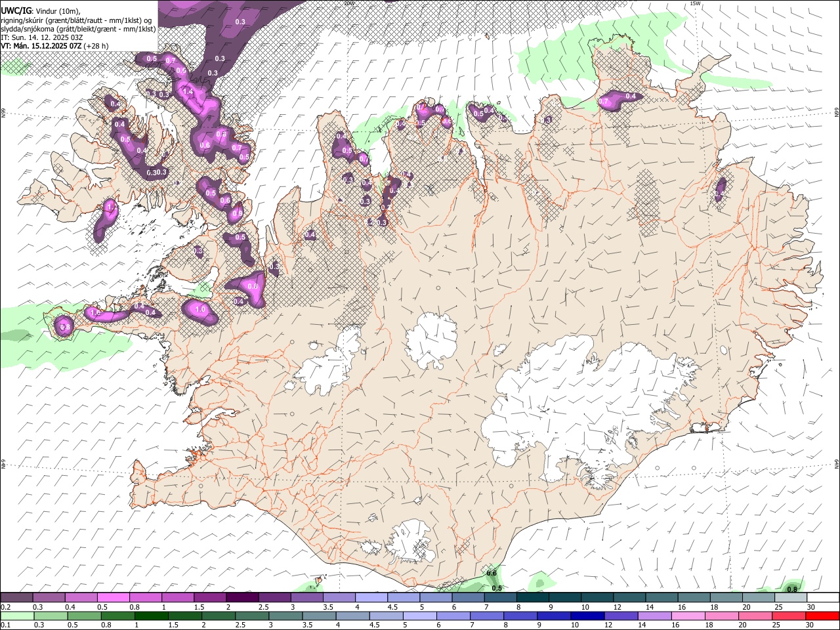Select the darkest purple 2–2.5 upper legend swatch

point(242,598)
